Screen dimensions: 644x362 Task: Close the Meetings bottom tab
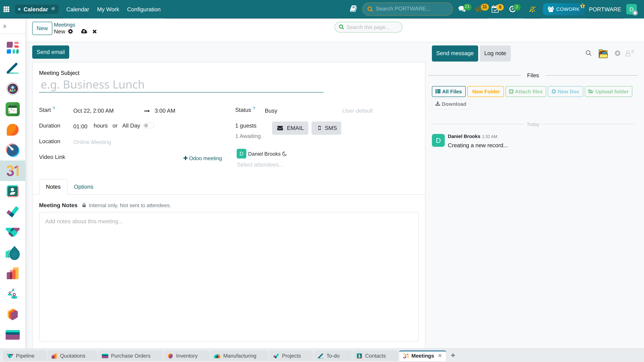(x=440, y=356)
